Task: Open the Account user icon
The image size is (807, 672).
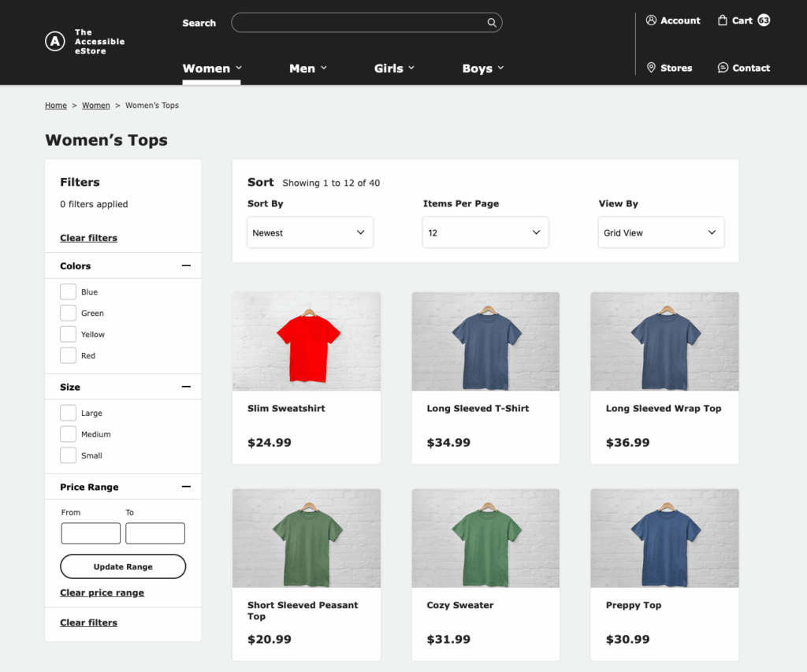Action: pos(651,20)
